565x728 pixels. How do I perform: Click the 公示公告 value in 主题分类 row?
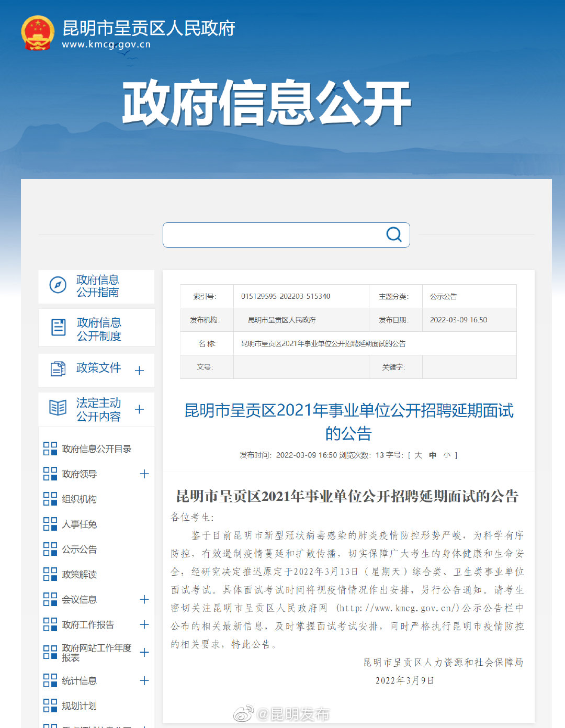(x=444, y=296)
